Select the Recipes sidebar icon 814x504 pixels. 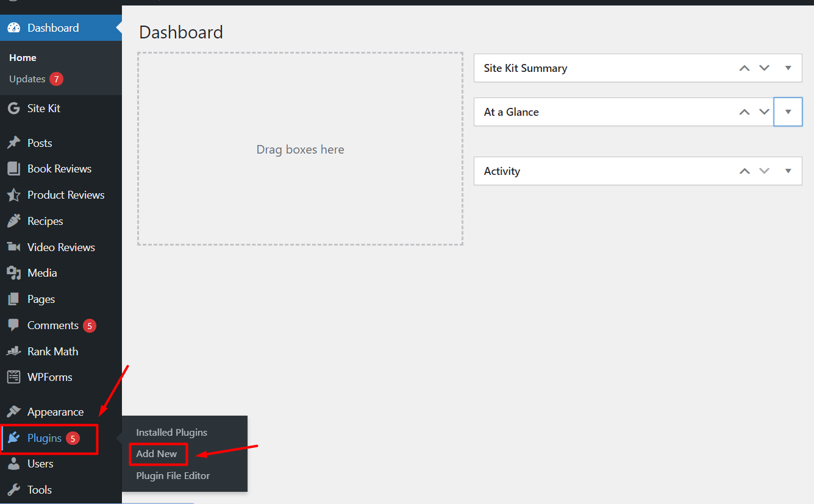[13, 221]
